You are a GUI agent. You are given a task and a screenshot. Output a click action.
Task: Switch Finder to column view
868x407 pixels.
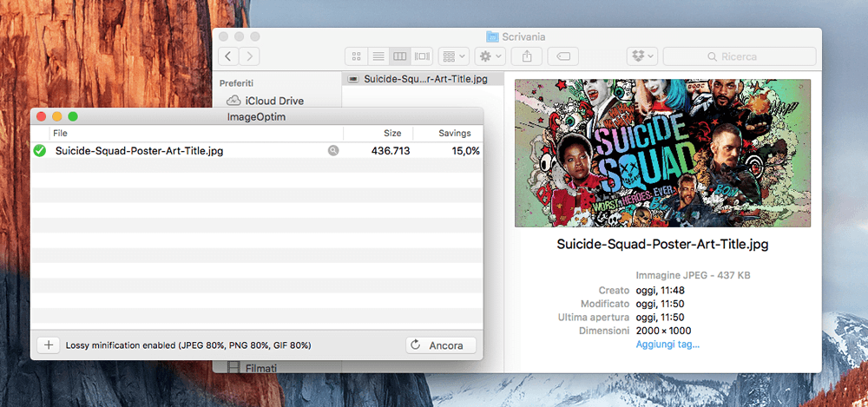[x=399, y=56]
